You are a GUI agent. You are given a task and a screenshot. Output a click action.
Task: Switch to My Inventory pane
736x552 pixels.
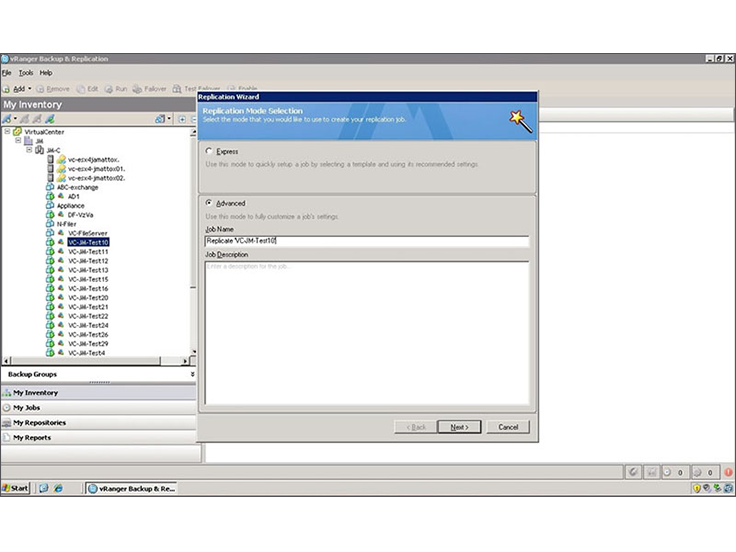click(x=99, y=392)
